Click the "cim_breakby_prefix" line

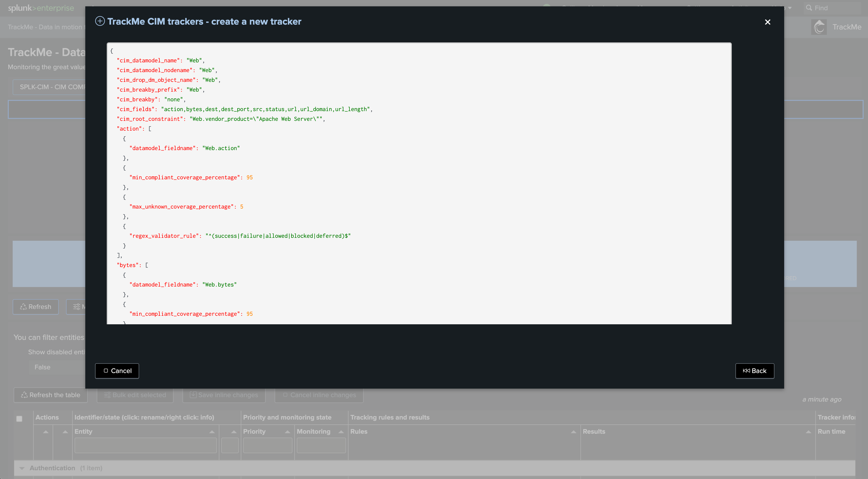161,90
